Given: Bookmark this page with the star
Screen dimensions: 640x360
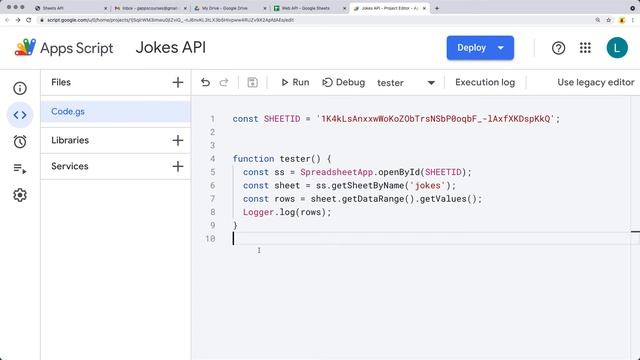Looking at the screenshot, I should pos(609,20).
